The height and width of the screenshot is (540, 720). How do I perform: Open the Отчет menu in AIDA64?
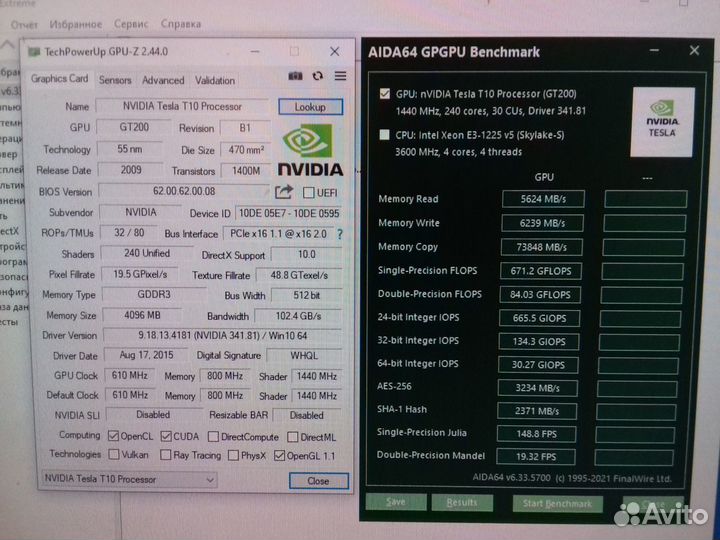(x=24, y=24)
